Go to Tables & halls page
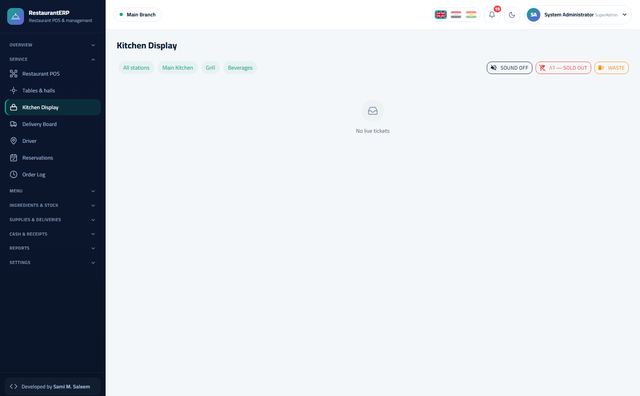The image size is (640, 396). pos(53,91)
